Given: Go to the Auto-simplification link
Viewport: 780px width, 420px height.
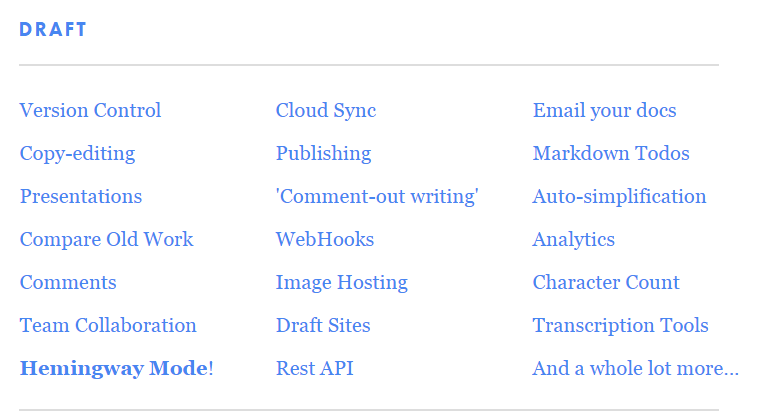Looking at the screenshot, I should [x=619, y=197].
